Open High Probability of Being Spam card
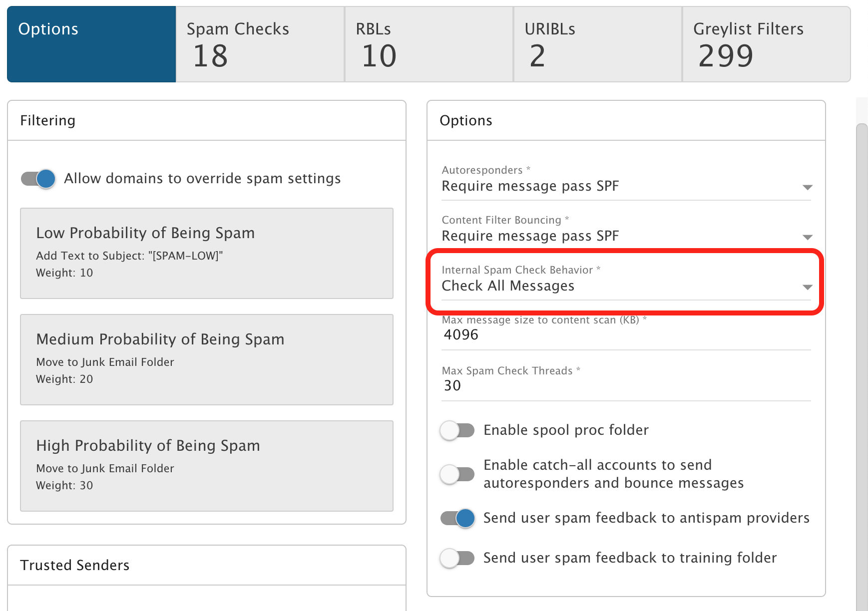This screenshot has width=868, height=611. tap(207, 466)
